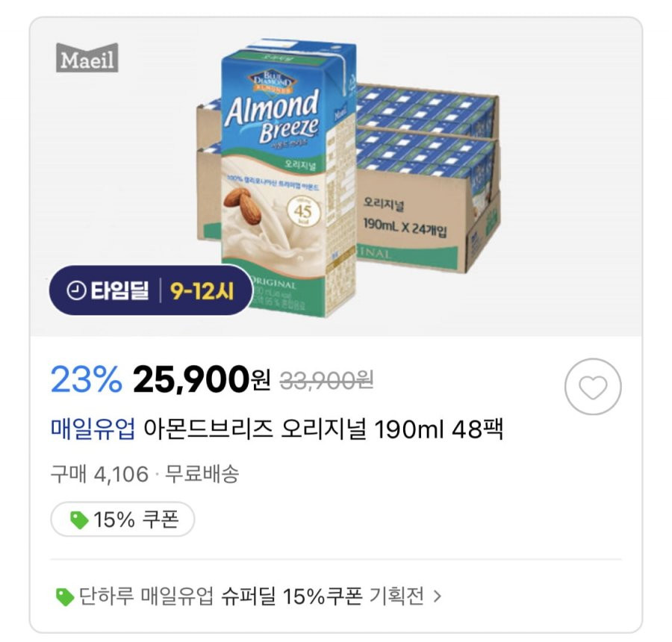Click the 23% discount rate

[x=86, y=379]
